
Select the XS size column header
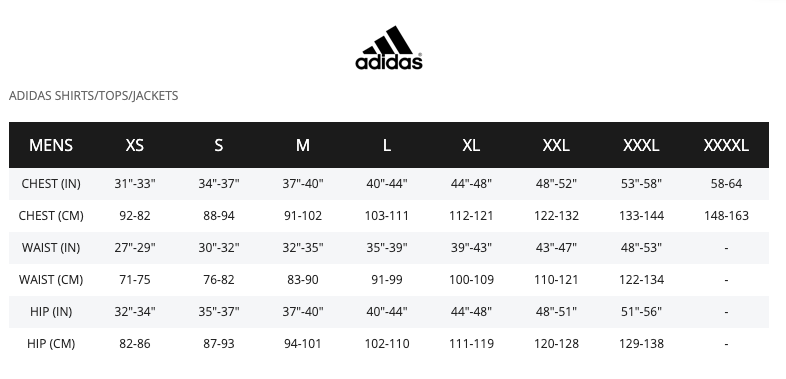tap(134, 145)
